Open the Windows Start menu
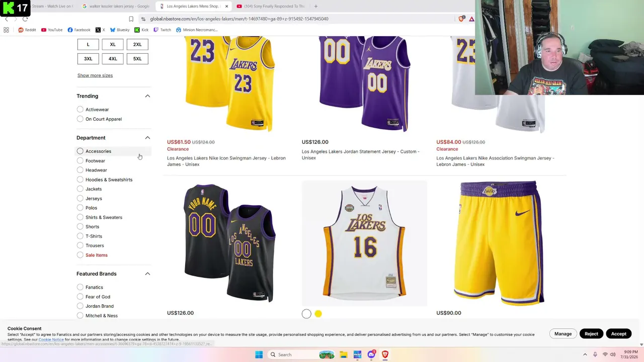This screenshot has height=362, width=644. pos(259,354)
